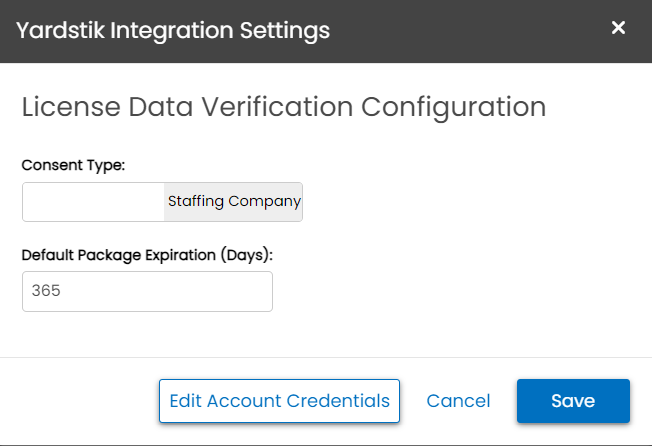Viewport: 652px width, 446px height.
Task: Click the Cancel text link
Action: (458, 401)
